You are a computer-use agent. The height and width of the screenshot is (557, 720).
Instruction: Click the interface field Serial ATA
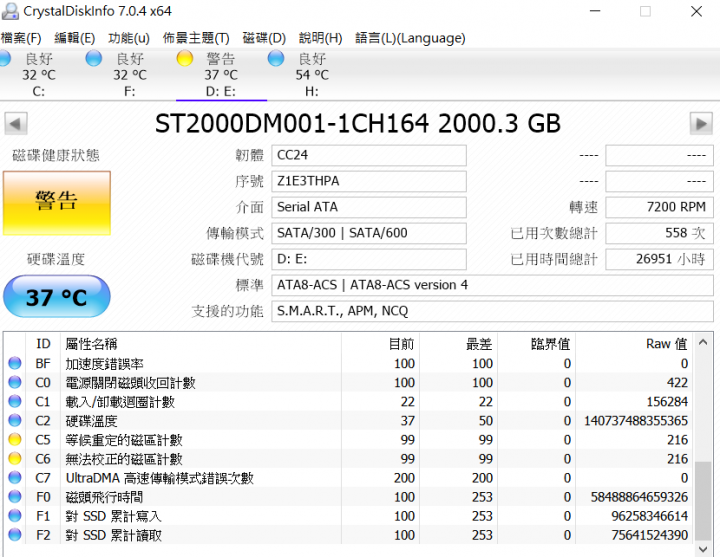(369, 207)
